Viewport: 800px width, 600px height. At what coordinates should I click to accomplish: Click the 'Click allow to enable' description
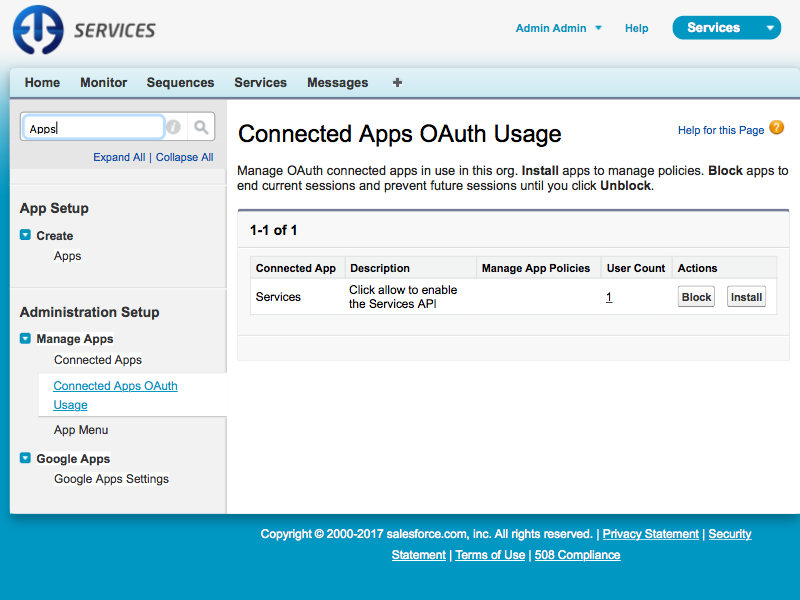click(403, 296)
